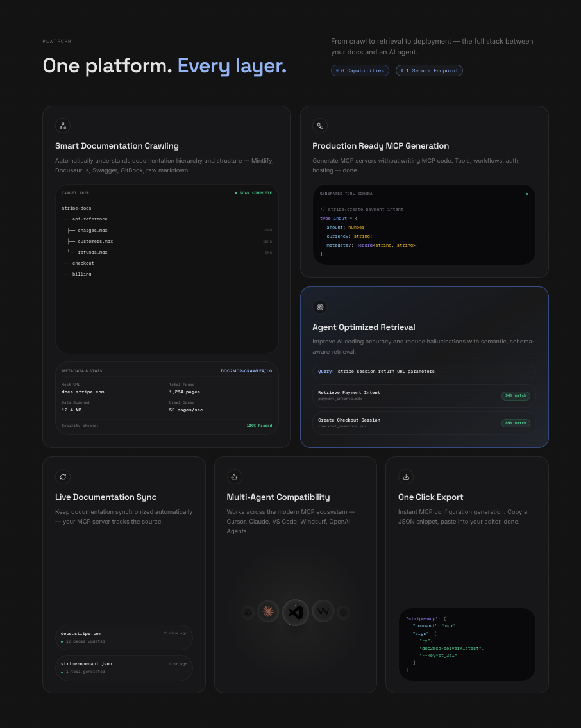
Task: Click the 1 Secure Endpoint badge
Action: (429, 70)
